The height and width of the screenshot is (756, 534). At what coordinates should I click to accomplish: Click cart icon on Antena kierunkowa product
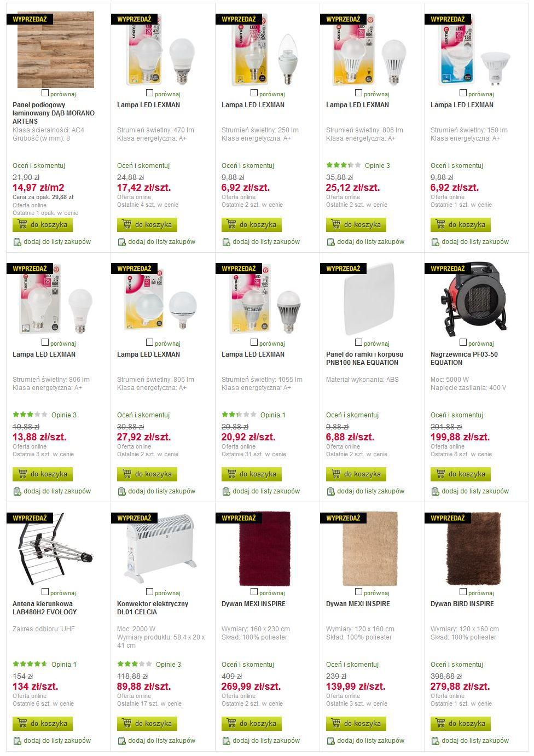coord(22,723)
